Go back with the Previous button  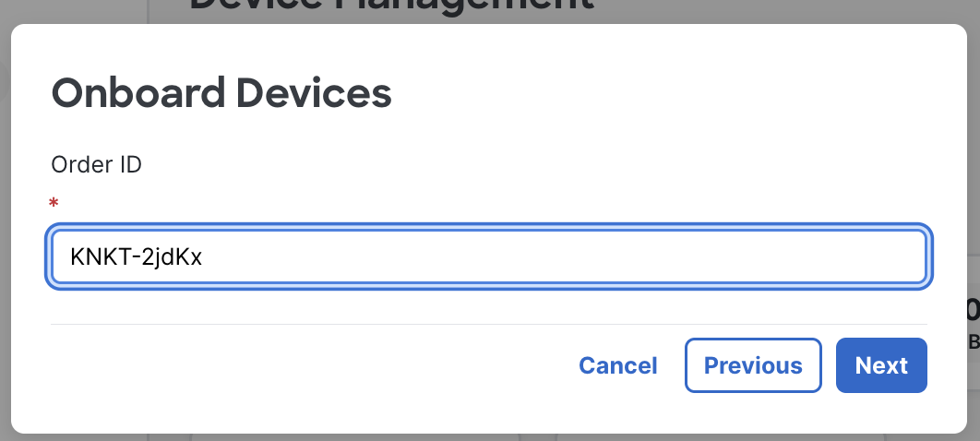753,365
